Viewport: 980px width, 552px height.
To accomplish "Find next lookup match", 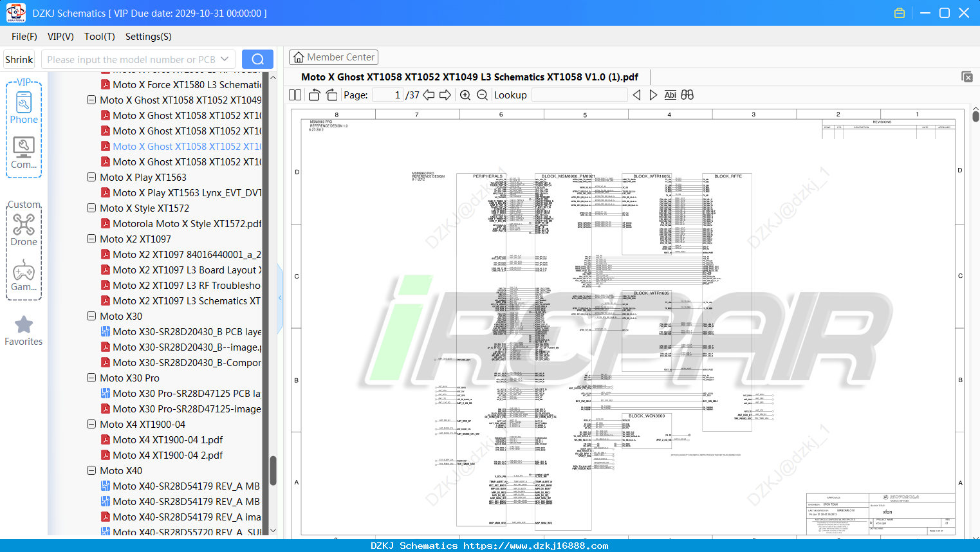I will tap(653, 95).
